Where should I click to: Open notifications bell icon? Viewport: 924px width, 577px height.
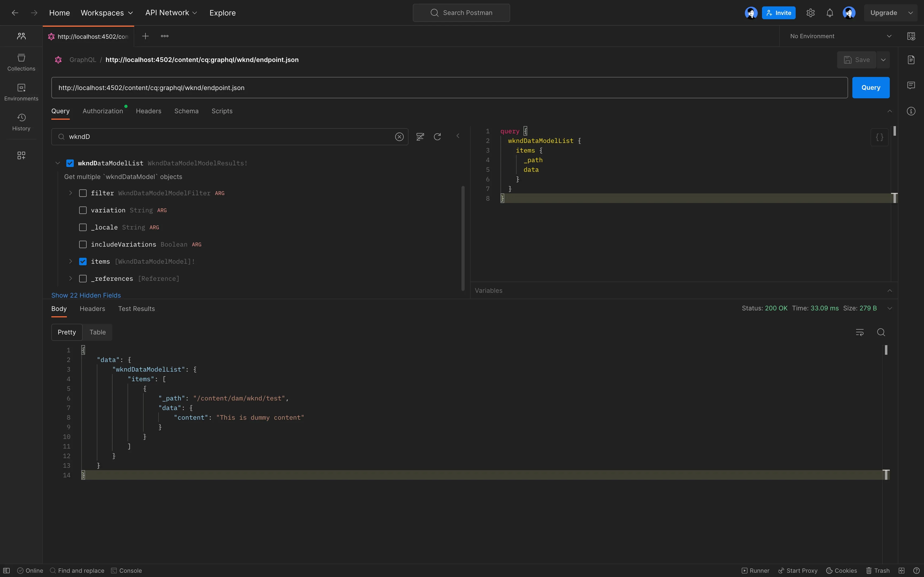click(x=830, y=13)
